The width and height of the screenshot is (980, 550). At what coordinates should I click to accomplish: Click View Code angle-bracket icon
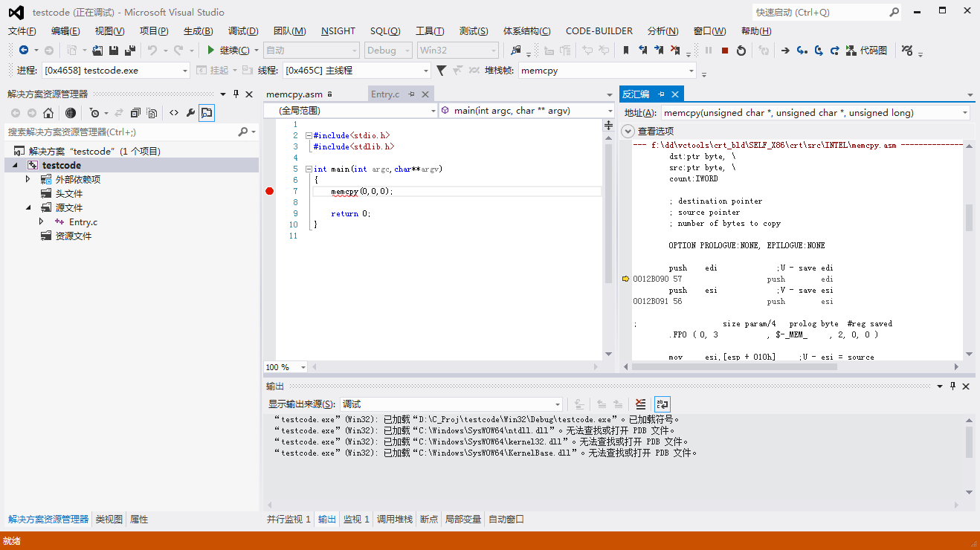coord(174,113)
